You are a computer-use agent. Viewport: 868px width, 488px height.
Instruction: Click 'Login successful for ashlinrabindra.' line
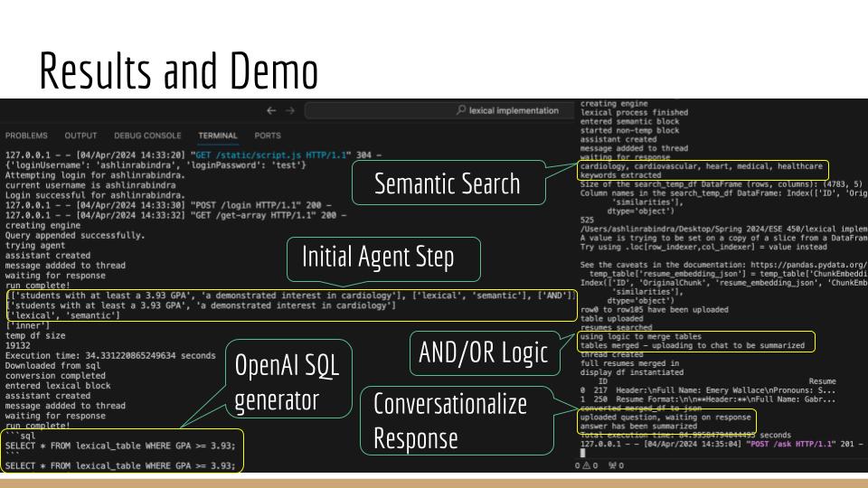pos(95,195)
